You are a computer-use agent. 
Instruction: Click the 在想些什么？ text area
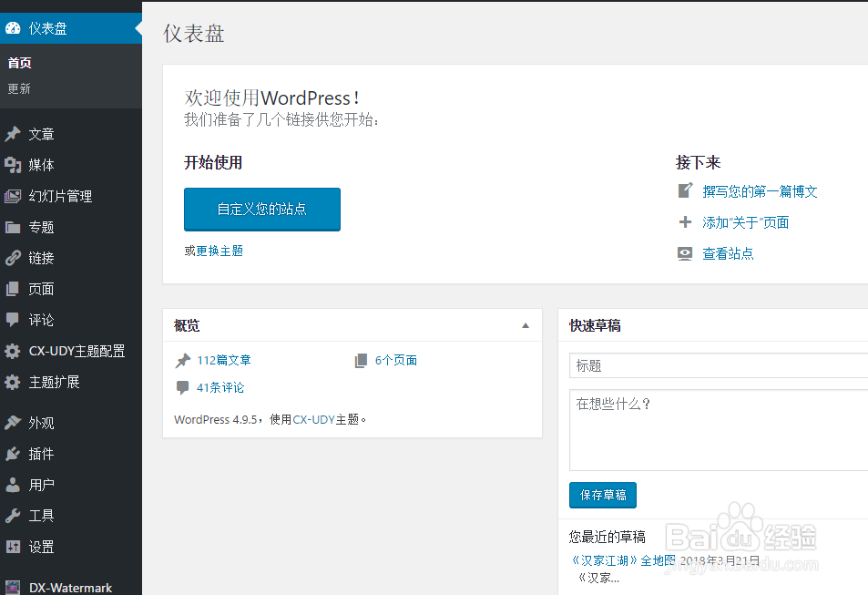719,430
